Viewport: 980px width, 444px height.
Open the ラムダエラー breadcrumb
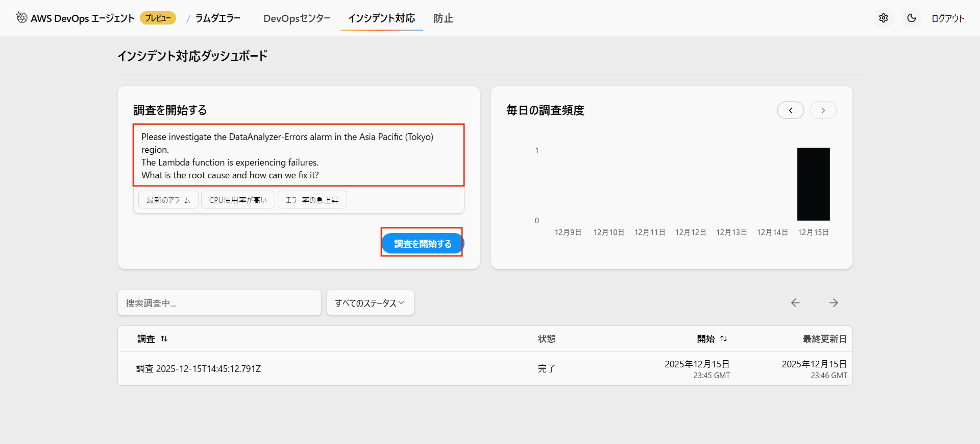click(x=218, y=18)
